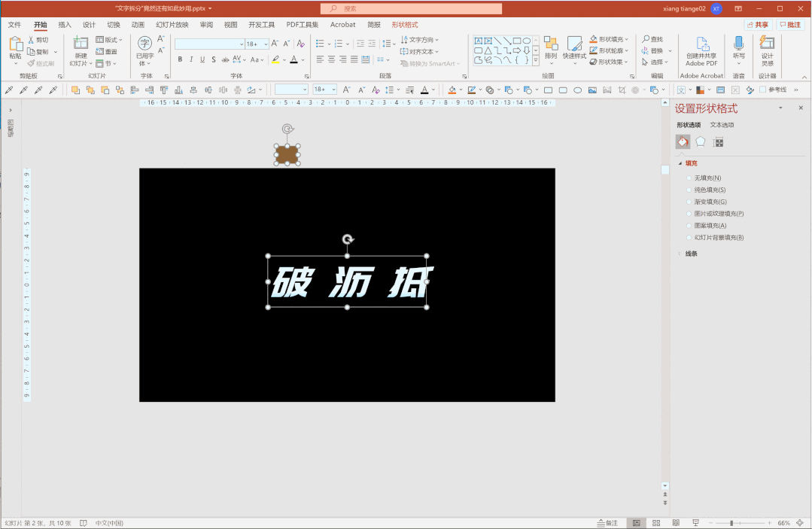The image size is (812, 529).
Task: Select the 纯色填充(S) solid fill radio button
Action: coord(689,190)
